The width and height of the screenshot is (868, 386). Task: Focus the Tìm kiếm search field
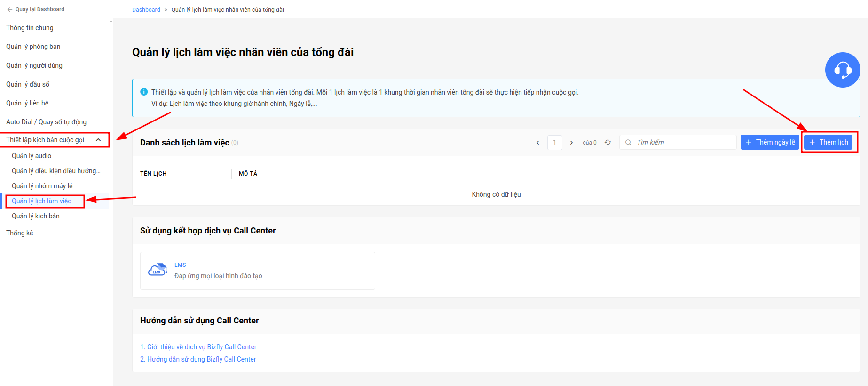678,142
